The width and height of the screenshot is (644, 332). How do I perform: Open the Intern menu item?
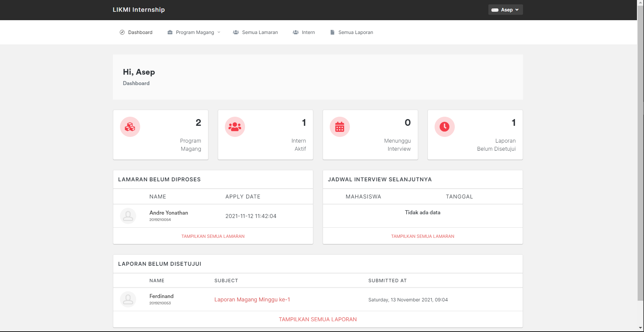(304, 32)
